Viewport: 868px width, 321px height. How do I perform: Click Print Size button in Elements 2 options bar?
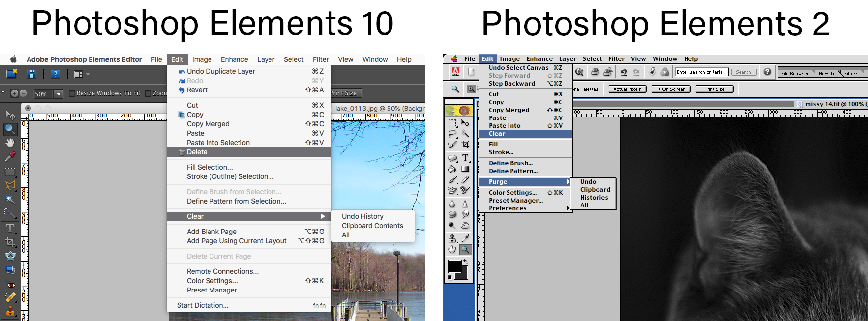pos(714,89)
